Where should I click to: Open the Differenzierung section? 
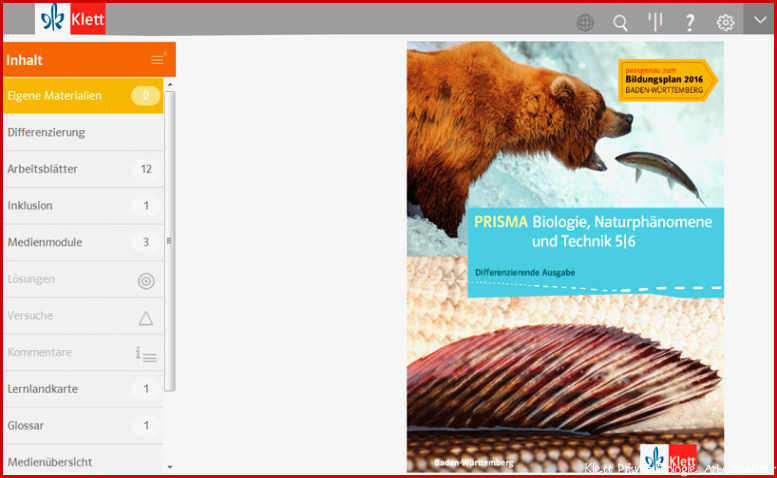(x=83, y=132)
